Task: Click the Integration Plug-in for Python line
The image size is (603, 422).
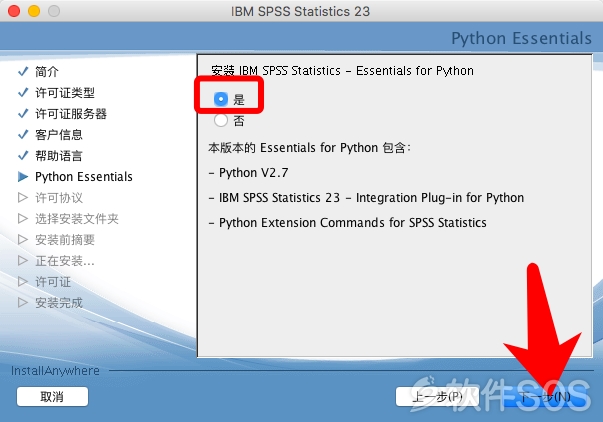Action: [x=366, y=198]
